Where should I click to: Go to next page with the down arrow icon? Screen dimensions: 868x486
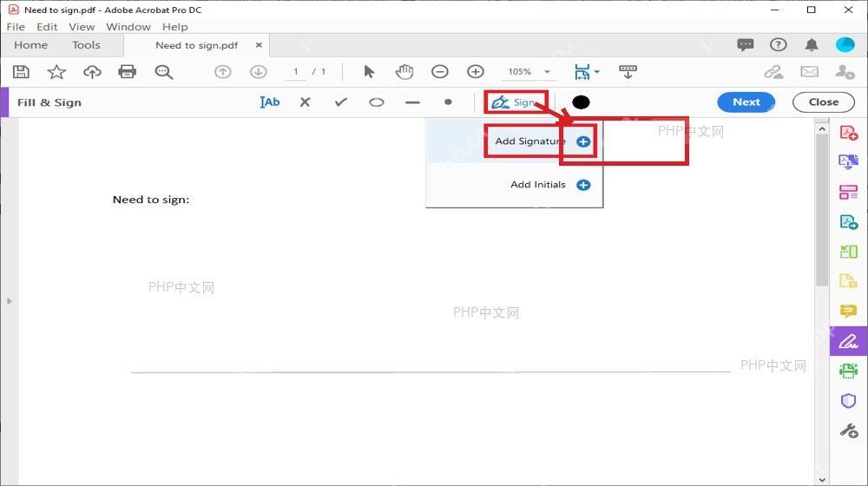point(258,72)
